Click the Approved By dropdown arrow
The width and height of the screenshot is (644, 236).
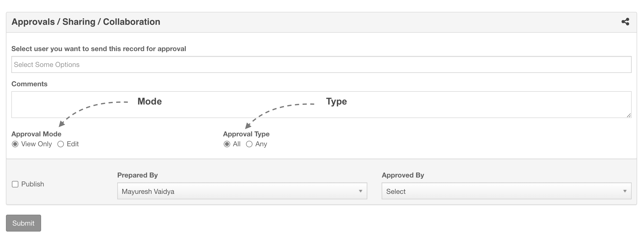(x=625, y=191)
